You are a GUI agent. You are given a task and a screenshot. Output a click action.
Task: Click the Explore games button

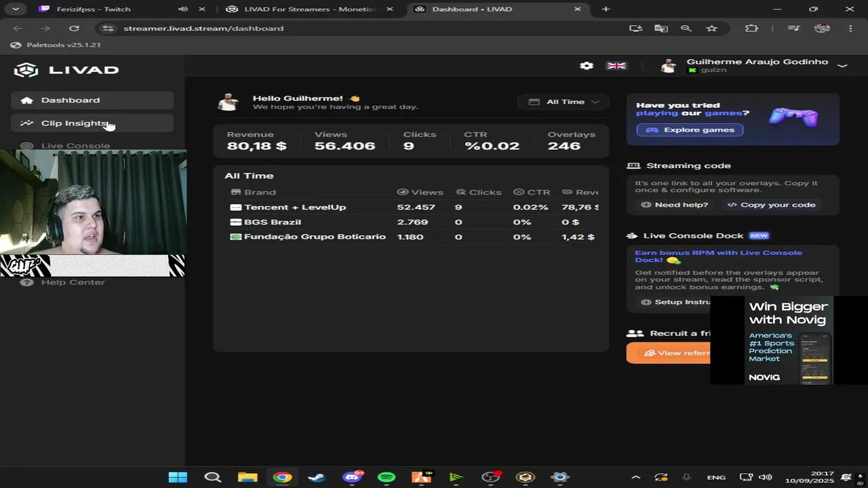click(690, 130)
